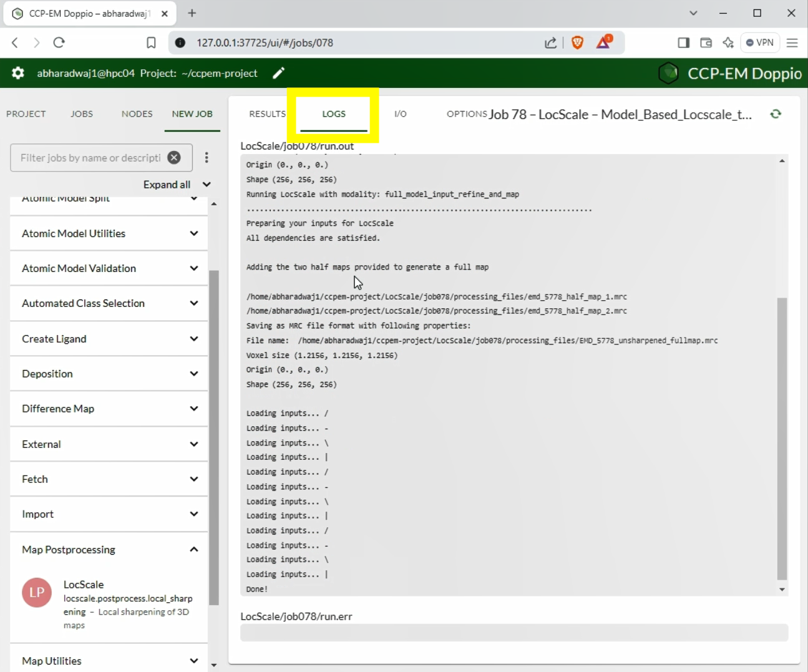Expand Difference Map category
The width and height of the screenshot is (808, 672).
pyautogui.click(x=109, y=409)
